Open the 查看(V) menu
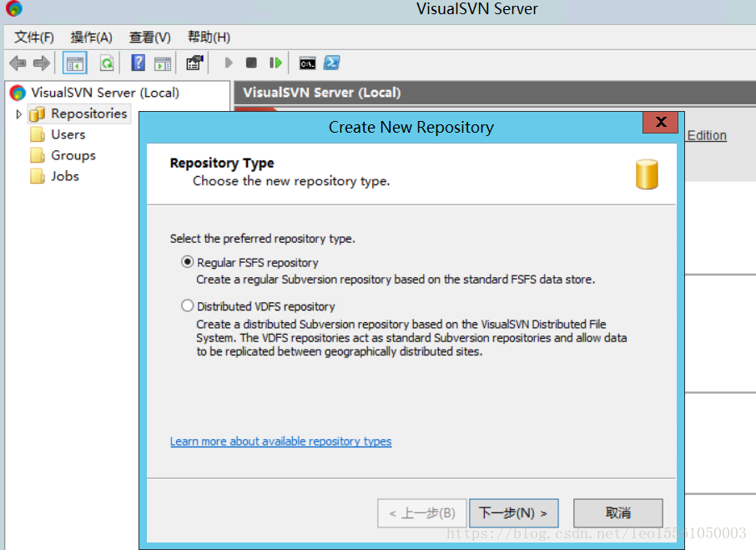The width and height of the screenshot is (756, 550). [x=150, y=37]
